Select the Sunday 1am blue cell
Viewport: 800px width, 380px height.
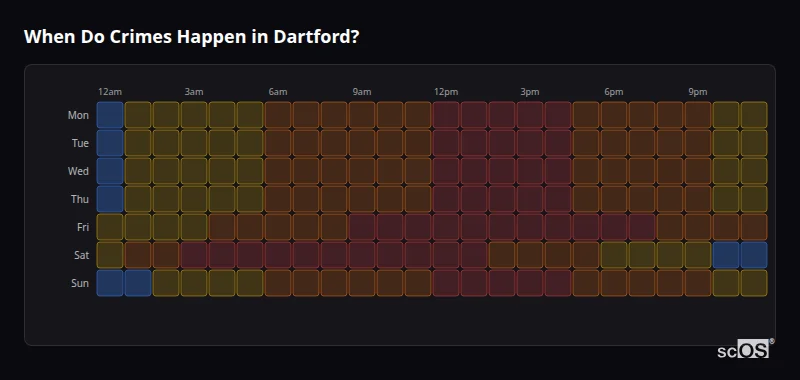pyautogui.click(x=138, y=283)
